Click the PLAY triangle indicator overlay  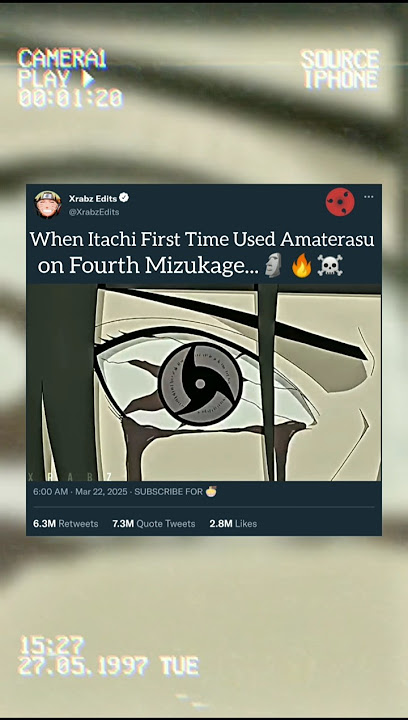(88, 79)
